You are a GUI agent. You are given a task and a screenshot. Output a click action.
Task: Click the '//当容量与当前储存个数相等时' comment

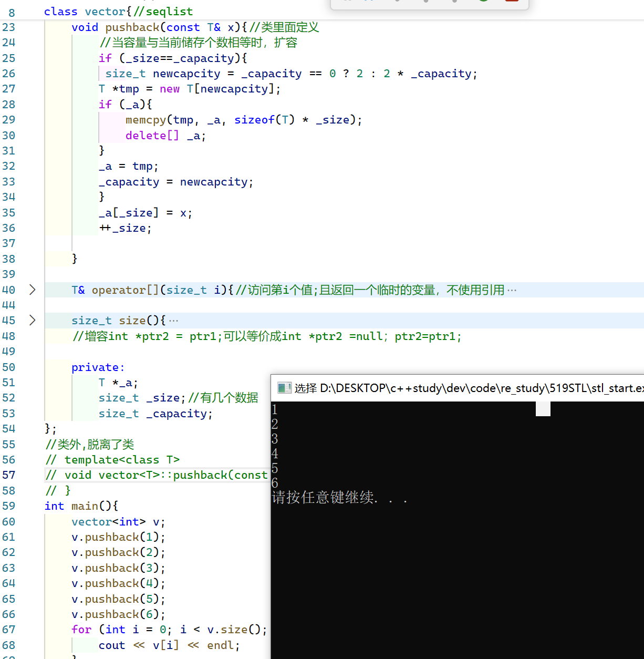click(199, 43)
